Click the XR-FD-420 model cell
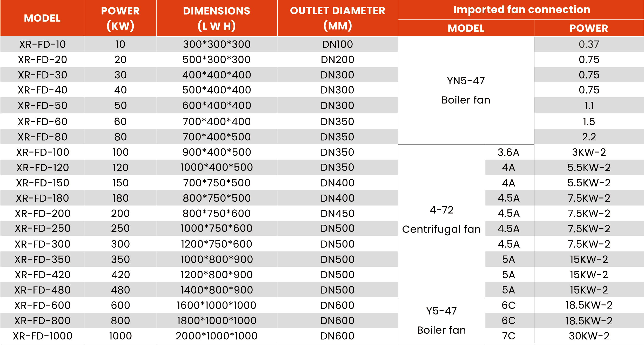Image resolution: width=644 pixels, height=349 pixels. 42,275
